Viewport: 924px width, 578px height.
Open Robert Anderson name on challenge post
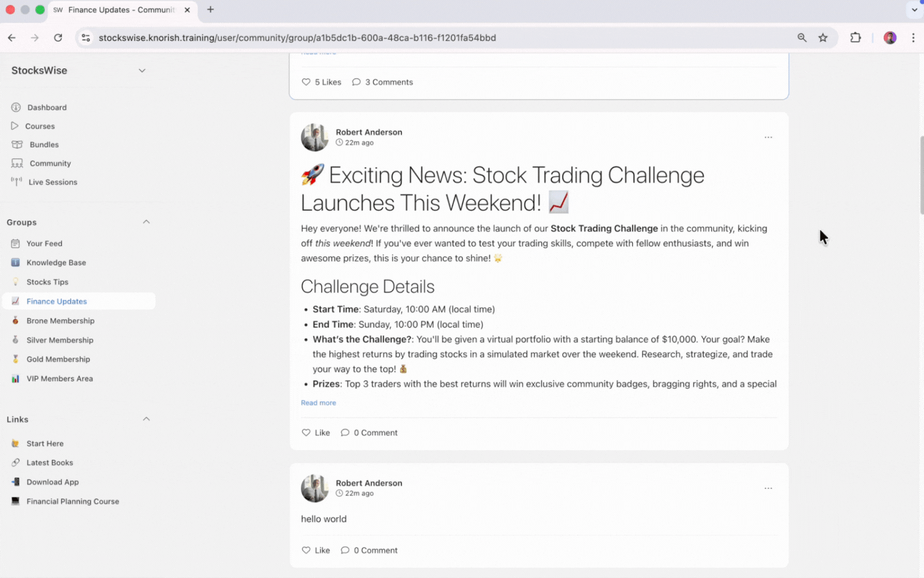coord(369,132)
